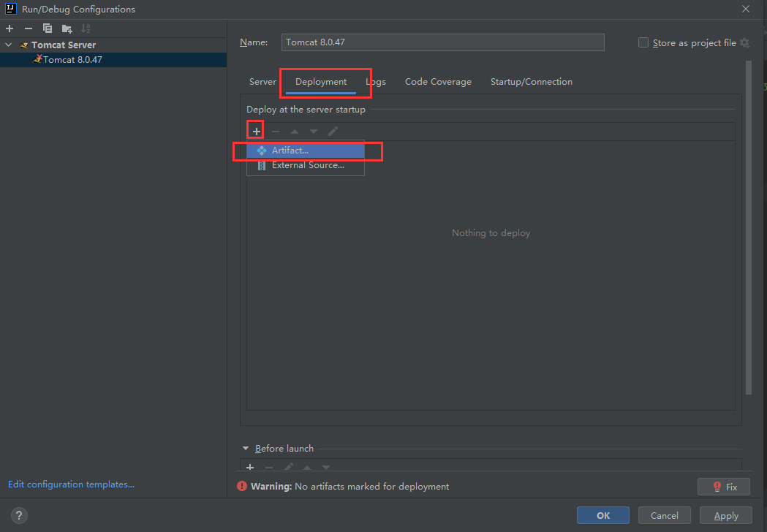
Task: Confirm with the OK button
Action: click(x=603, y=515)
